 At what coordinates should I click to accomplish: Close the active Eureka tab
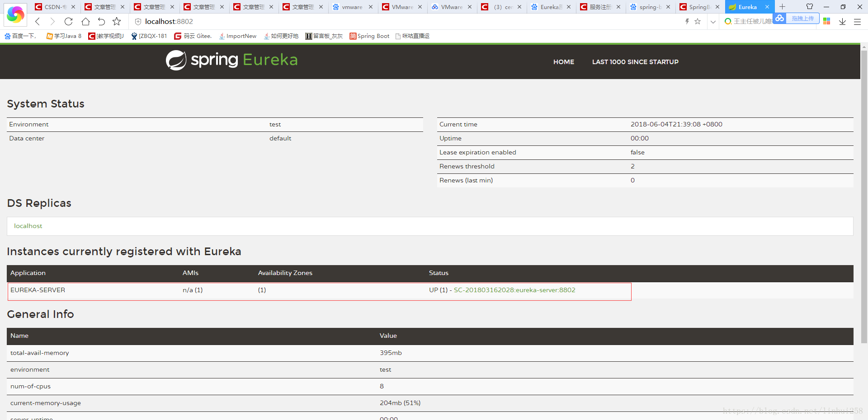tap(767, 7)
